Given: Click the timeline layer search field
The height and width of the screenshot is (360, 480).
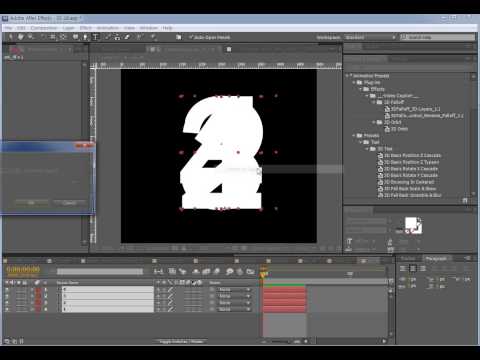Looking at the screenshot, I should click(100, 272).
